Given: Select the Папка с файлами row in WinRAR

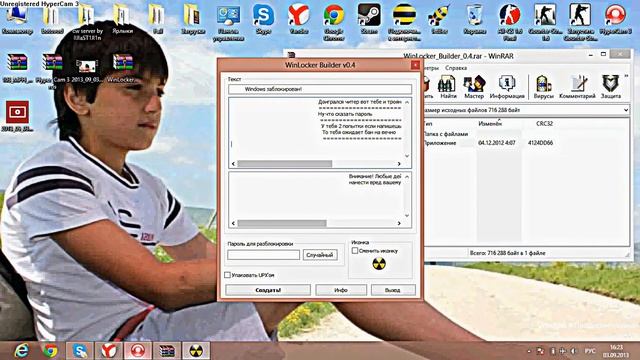Looking at the screenshot, I should 446,134.
